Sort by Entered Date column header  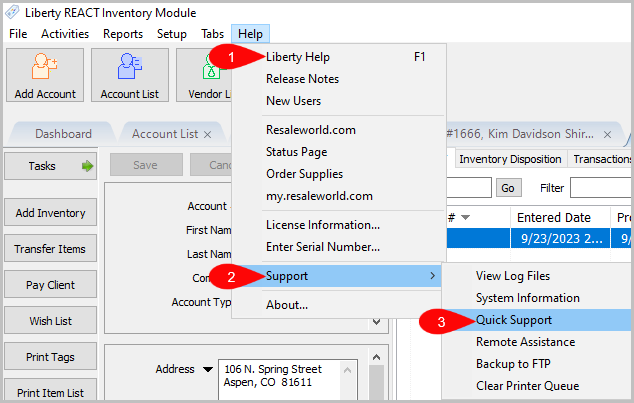click(560, 218)
